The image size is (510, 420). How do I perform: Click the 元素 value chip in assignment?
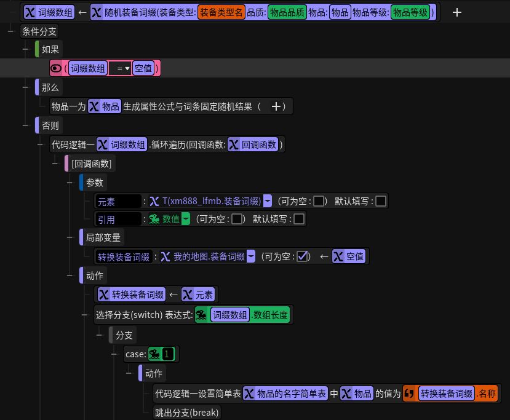point(197,295)
